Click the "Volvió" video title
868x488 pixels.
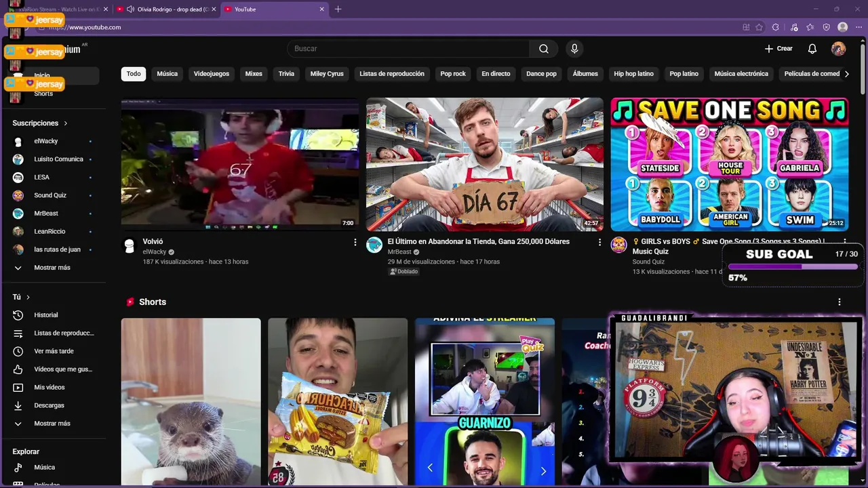[x=153, y=242]
